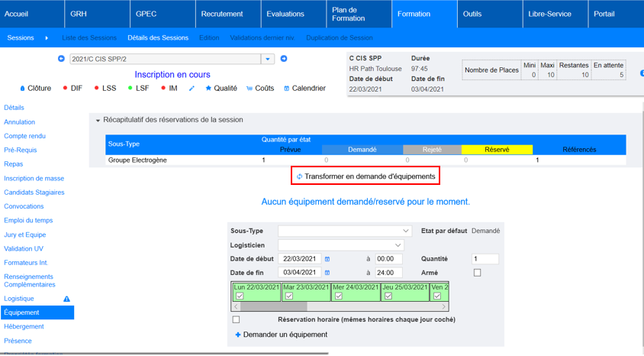Check the Armé checkbox
Screen dimensions: 644x356
click(477, 273)
